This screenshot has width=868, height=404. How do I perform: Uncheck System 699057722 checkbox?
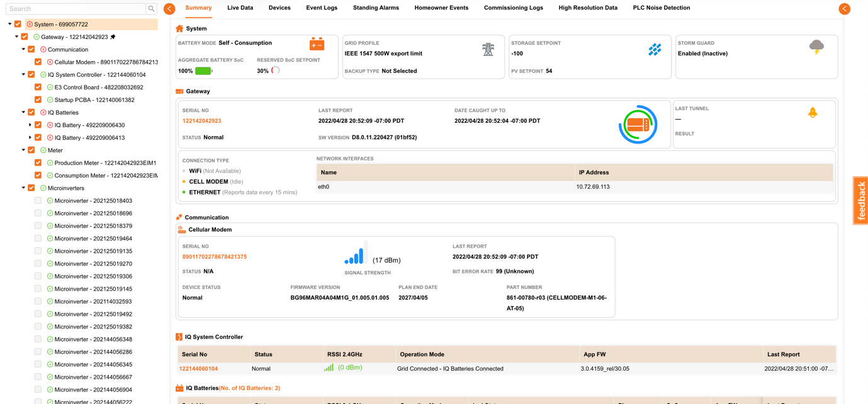[18, 25]
